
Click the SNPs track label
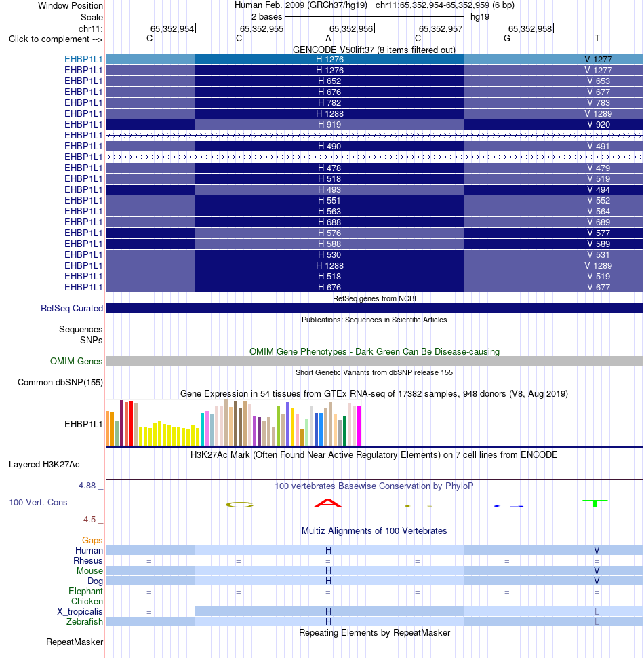(91, 341)
